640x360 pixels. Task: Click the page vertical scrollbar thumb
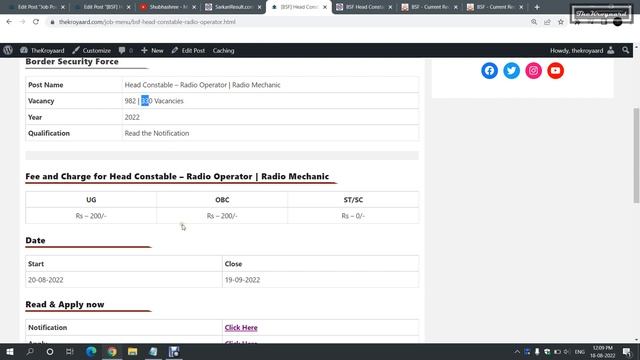click(636, 155)
